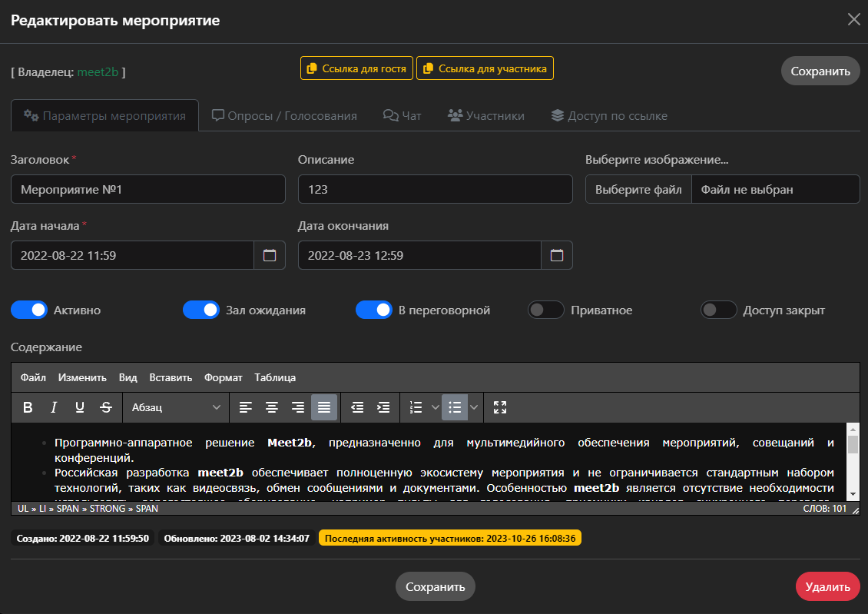Enable the Приватное toggle
The image size is (868, 614).
546,310
